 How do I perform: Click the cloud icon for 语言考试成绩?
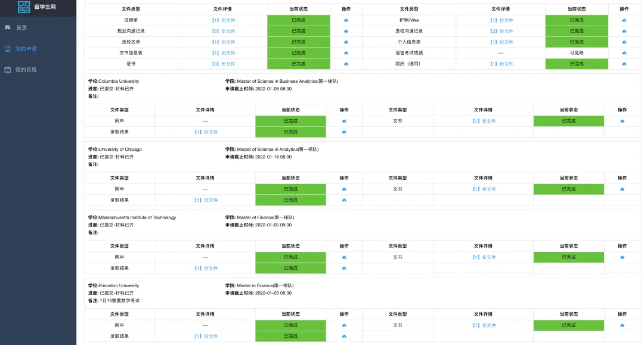624,52
